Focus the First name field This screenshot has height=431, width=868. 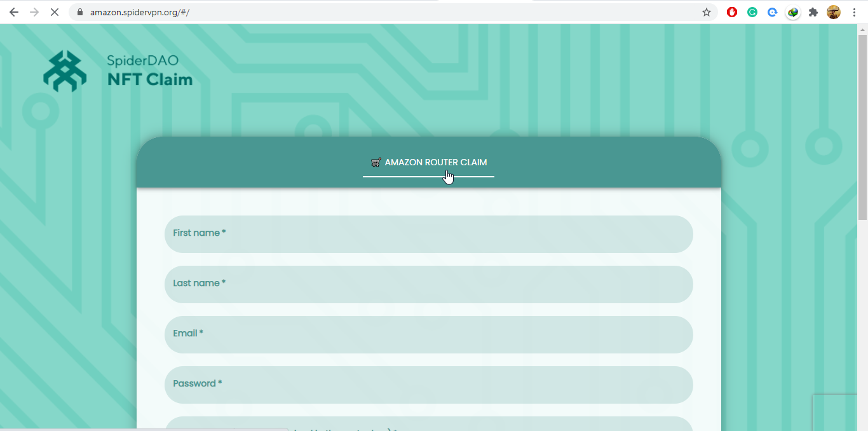tap(429, 234)
